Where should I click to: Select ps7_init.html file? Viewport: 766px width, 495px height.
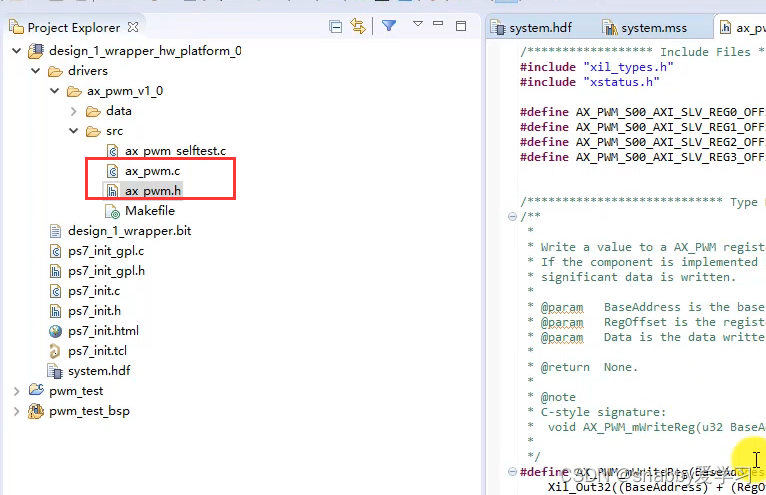coord(104,331)
